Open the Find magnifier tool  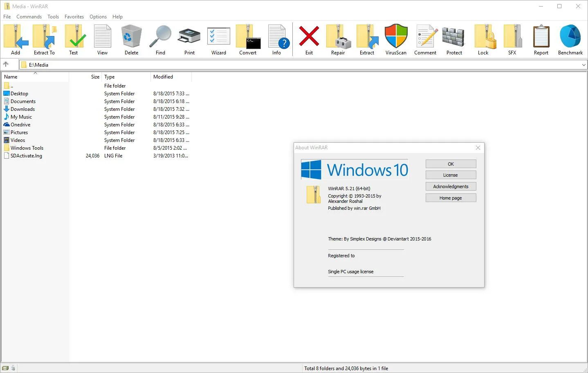pos(160,40)
